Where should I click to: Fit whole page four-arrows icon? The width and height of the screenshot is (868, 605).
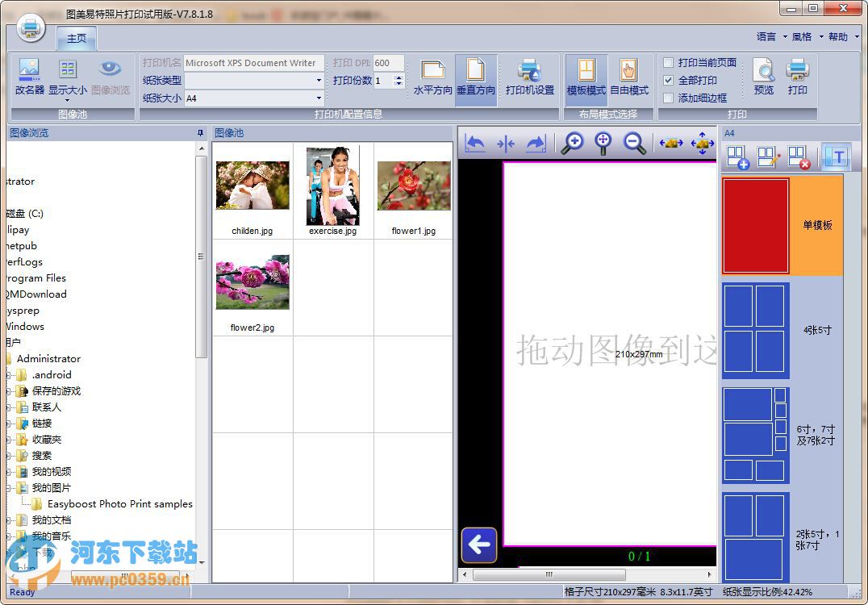pyautogui.click(x=703, y=144)
